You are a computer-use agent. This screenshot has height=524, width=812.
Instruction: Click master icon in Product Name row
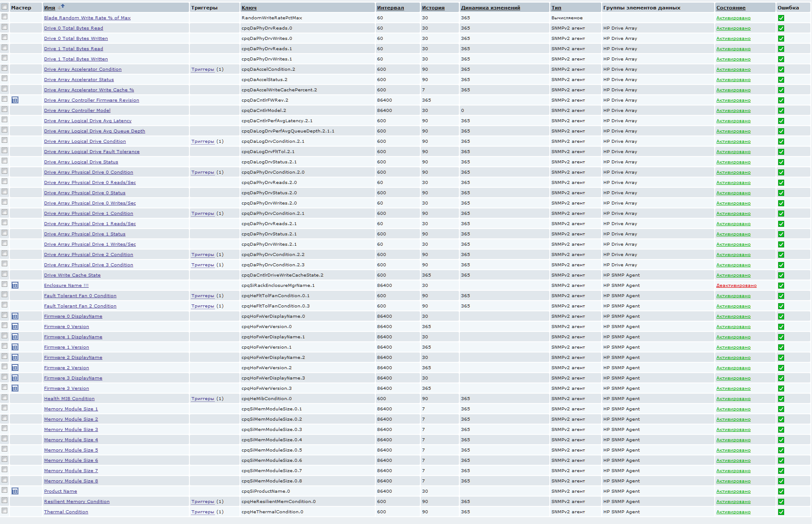[15, 491]
